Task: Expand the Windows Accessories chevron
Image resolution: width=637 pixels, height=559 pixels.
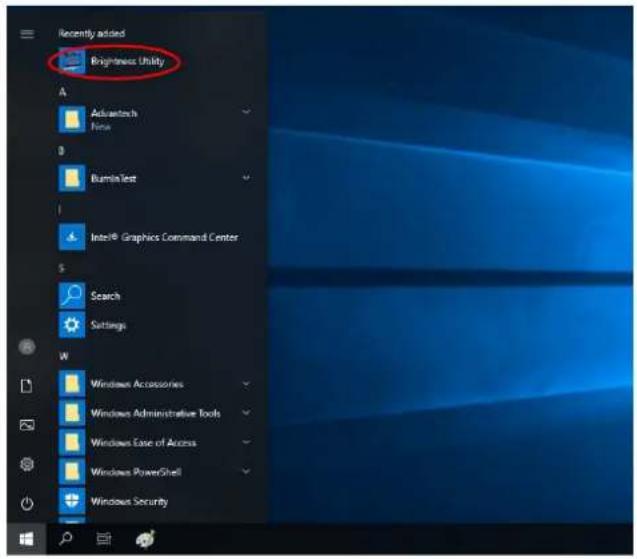Action: (x=246, y=384)
